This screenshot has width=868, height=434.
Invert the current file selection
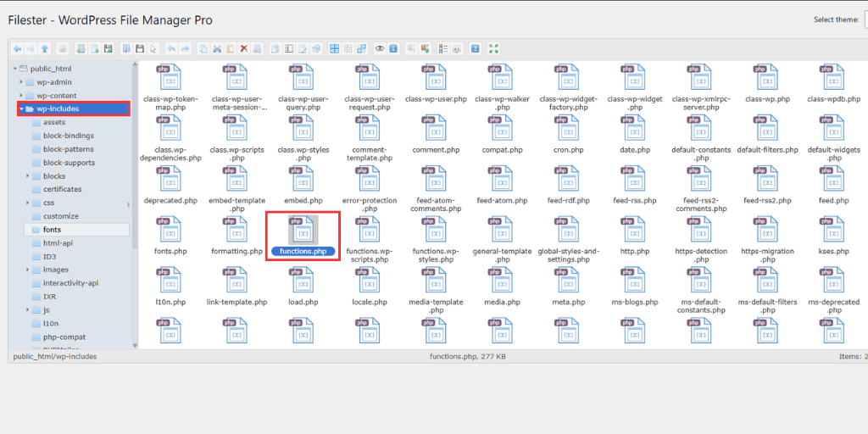pyautogui.click(x=361, y=48)
